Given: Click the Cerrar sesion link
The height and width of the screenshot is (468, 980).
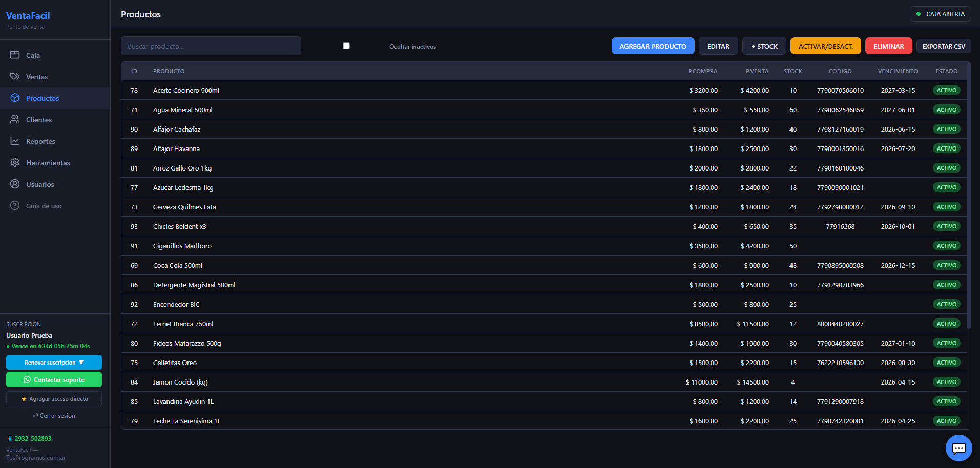Looking at the screenshot, I should 54,416.
